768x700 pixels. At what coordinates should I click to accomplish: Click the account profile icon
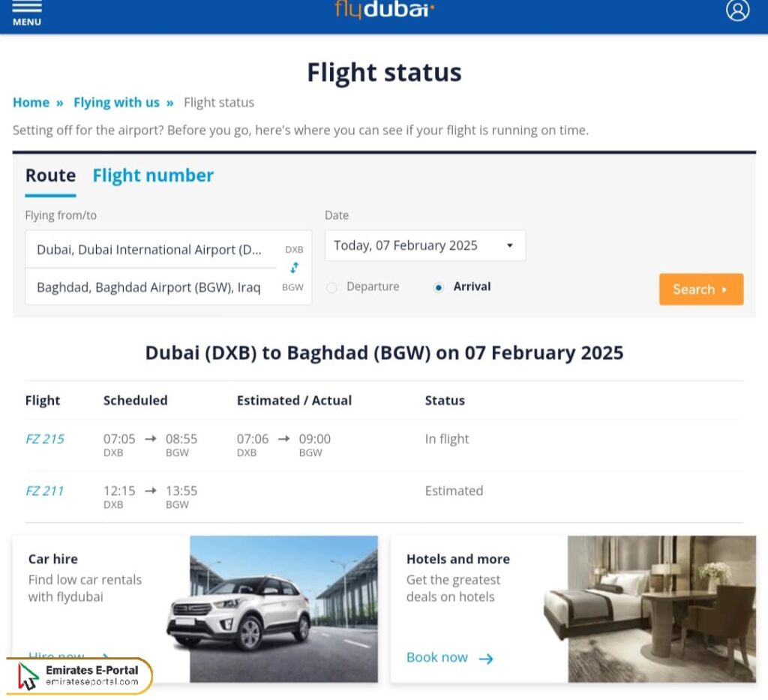click(737, 12)
